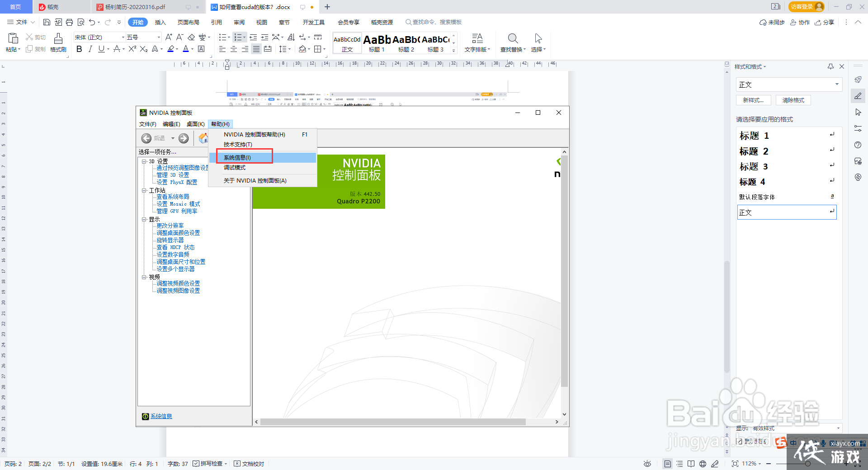
Task: Click the Decrease indent icon
Action: click(253, 37)
